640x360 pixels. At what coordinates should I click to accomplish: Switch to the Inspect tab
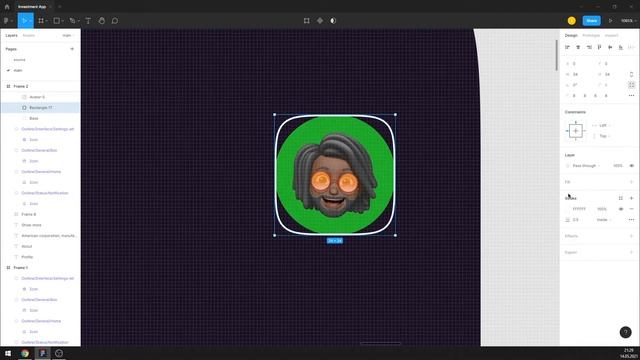(611, 36)
